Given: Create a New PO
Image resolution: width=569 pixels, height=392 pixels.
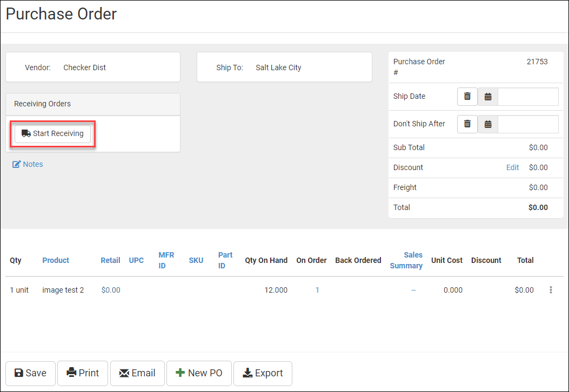Looking at the screenshot, I should (x=199, y=373).
